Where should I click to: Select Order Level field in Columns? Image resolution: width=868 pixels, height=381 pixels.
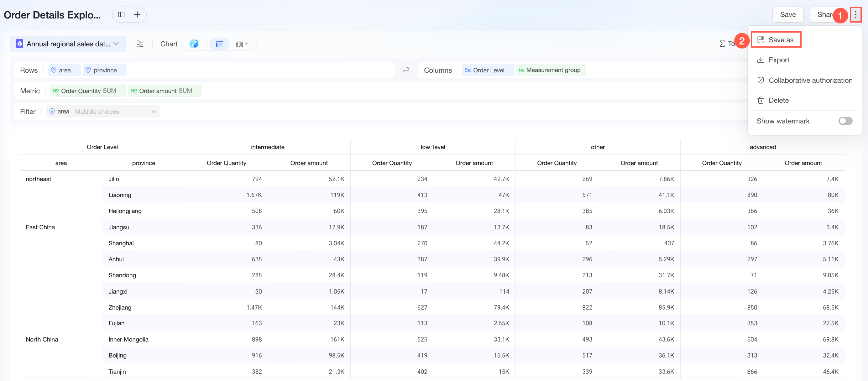pos(488,70)
